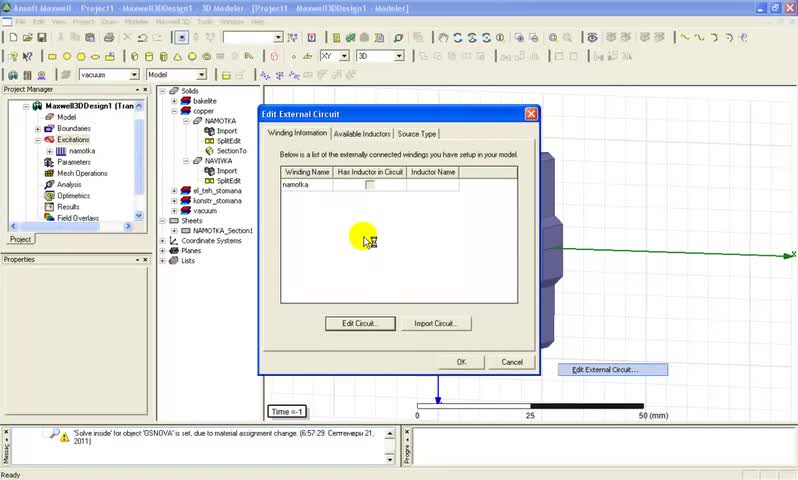Click the Import Circuit... button
Screen dimensions: 798x480
(436, 324)
